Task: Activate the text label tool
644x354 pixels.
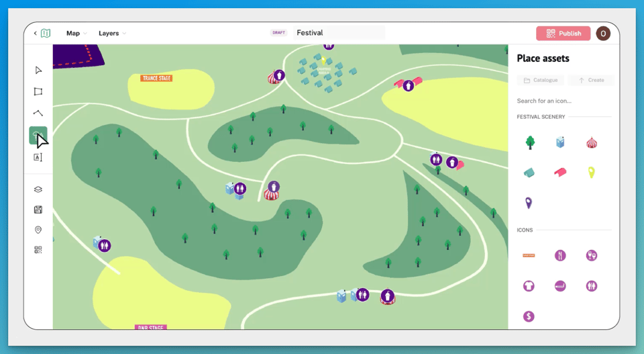Action: click(38, 157)
